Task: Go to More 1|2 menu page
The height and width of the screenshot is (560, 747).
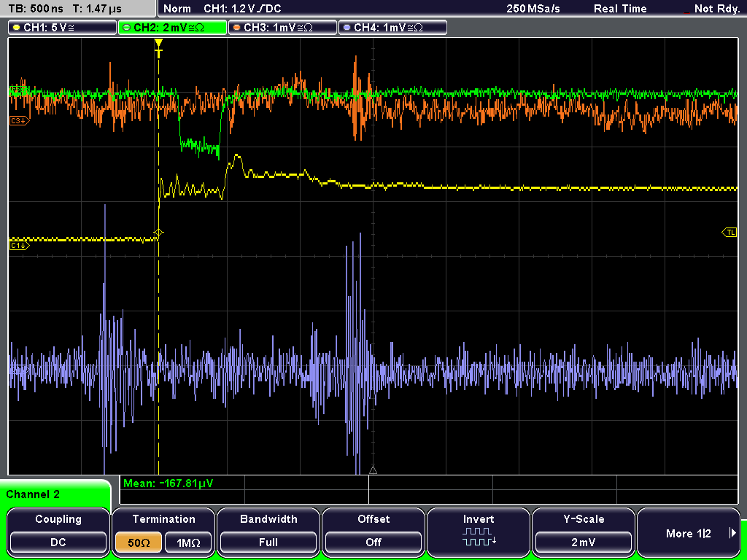Action: [x=689, y=532]
